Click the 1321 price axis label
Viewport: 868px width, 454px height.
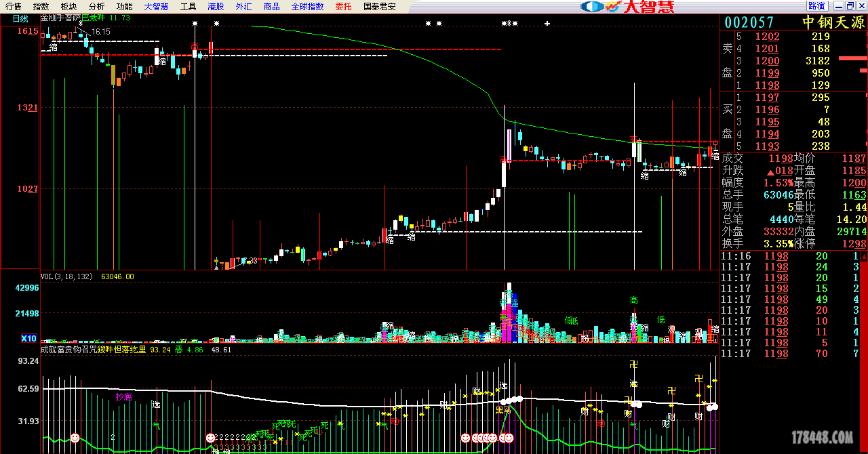(x=28, y=108)
